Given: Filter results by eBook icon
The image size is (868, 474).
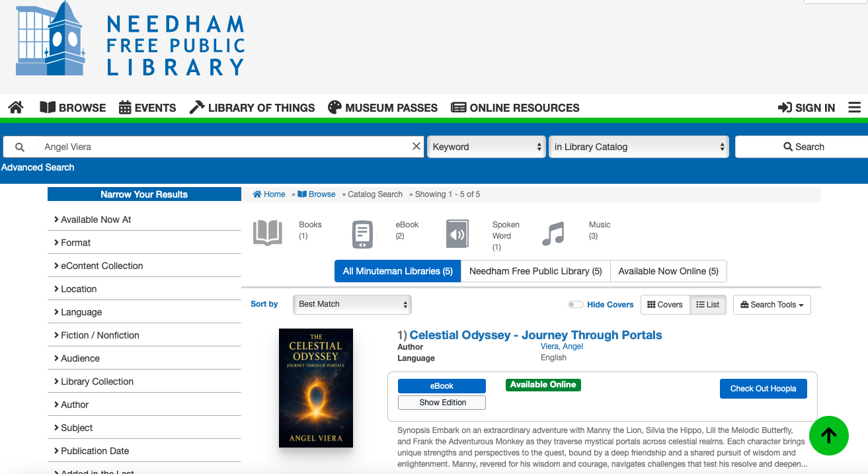Looking at the screenshot, I should click(362, 234).
